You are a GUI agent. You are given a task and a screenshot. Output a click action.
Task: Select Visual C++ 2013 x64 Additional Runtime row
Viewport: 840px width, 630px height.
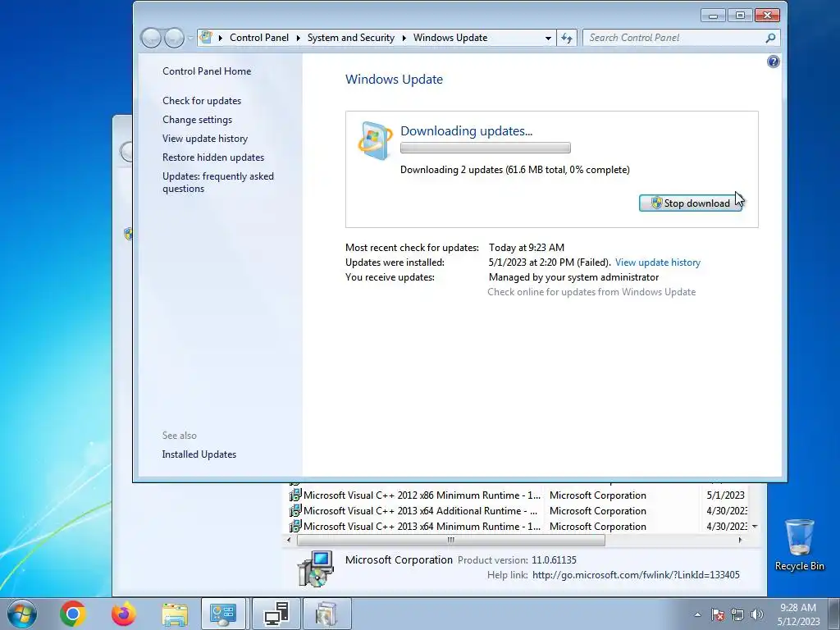[x=518, y=511]
